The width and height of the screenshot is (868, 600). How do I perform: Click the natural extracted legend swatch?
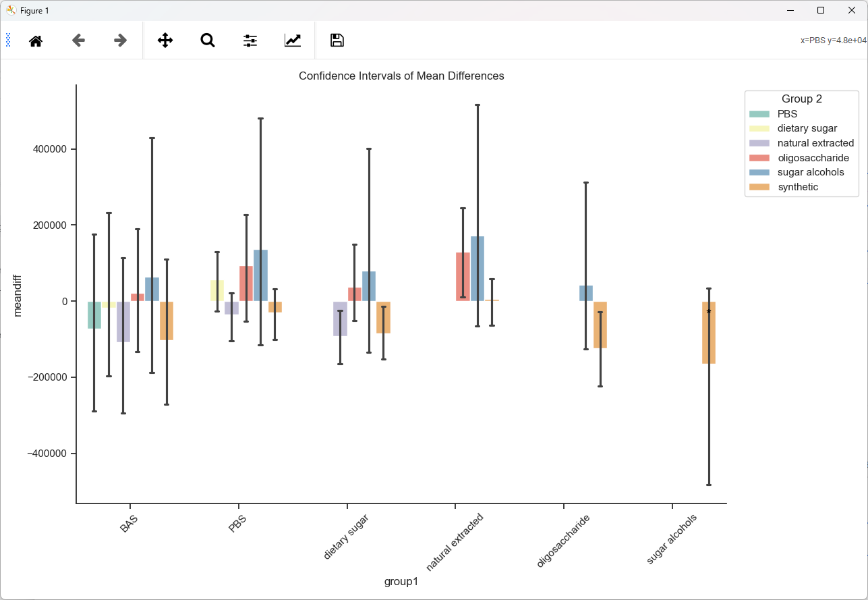point(759,143)
